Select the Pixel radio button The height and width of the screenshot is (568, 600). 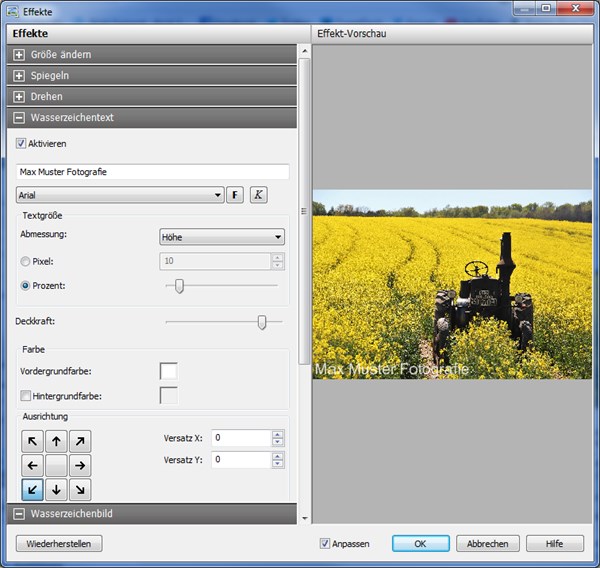click(x=25, y=261)
